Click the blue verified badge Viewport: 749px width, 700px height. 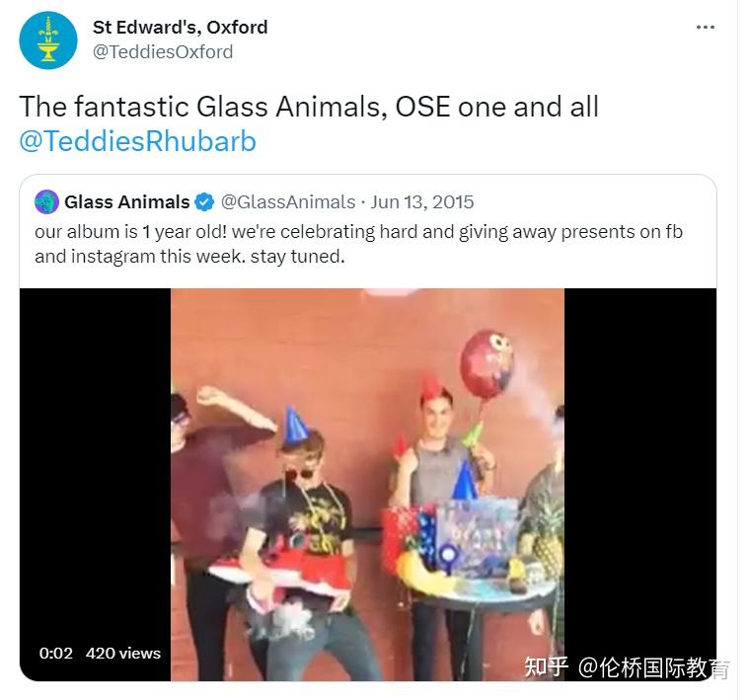click(205, 202)
